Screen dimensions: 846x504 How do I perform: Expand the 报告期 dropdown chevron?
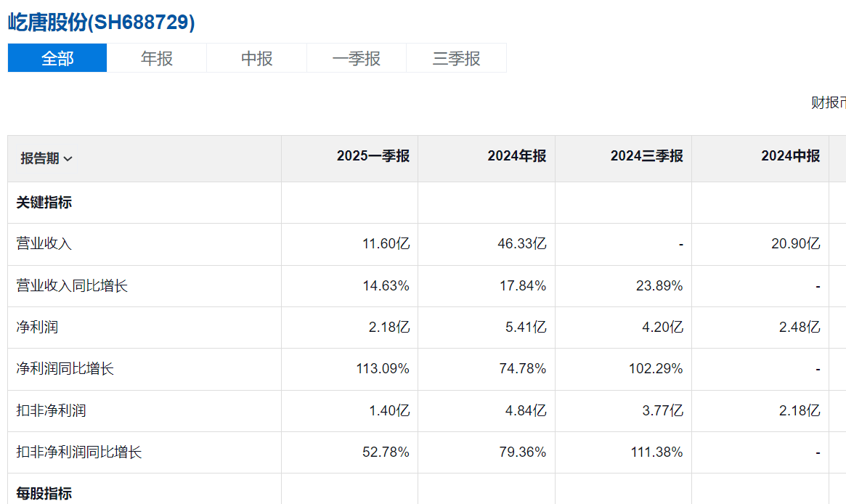(x=68, y=158)
